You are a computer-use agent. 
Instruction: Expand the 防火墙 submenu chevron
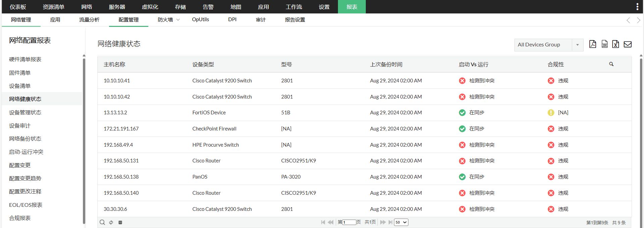point(178,20)
